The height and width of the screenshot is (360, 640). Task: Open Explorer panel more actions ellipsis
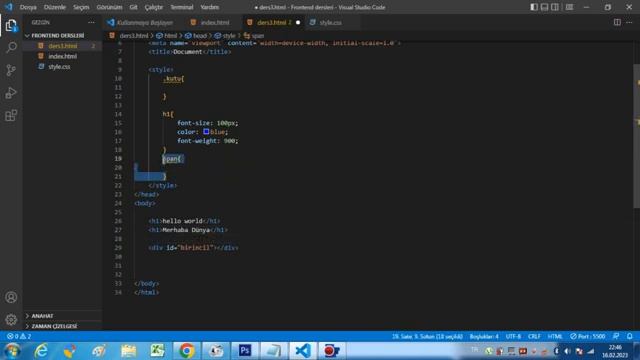coord(91,22)
